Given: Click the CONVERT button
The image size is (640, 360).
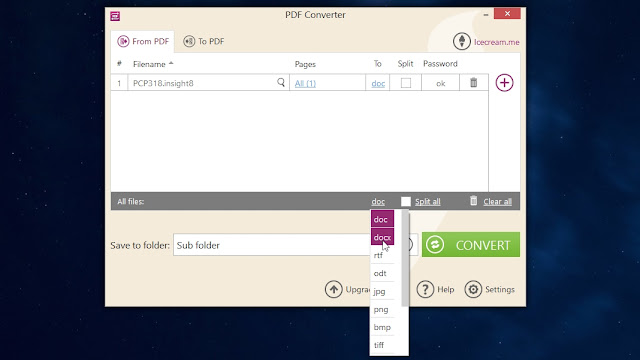Looking at the screenshot, I should coord(471,244).
